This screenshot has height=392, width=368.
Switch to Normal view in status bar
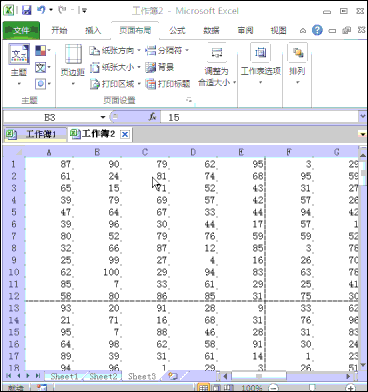[x=204, y=388]
